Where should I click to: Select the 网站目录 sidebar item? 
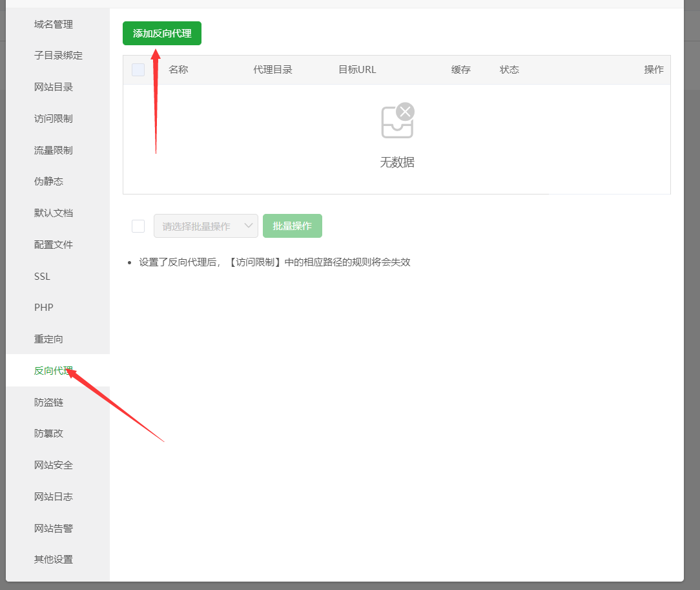tap(54, 87)
